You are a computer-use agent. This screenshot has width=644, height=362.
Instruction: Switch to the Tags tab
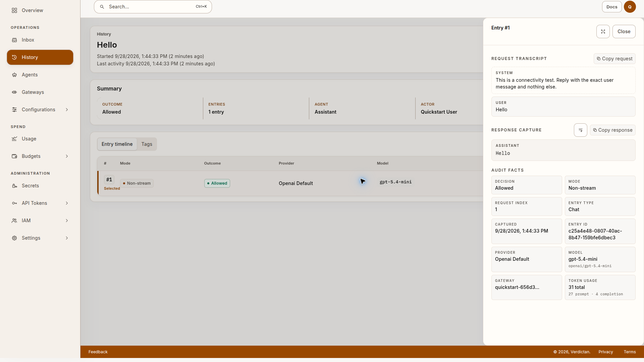coord(147,144)
